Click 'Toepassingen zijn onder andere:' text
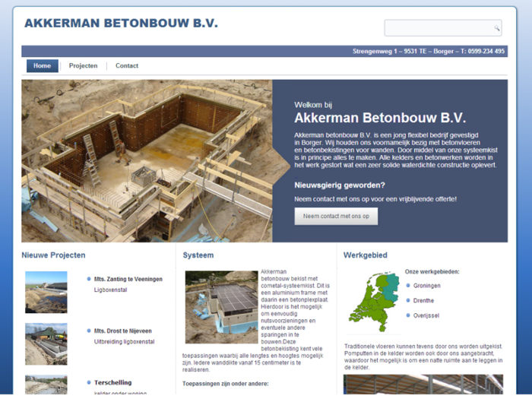The width and height of the screenshot is (532, 399). (x=226, y=384)
